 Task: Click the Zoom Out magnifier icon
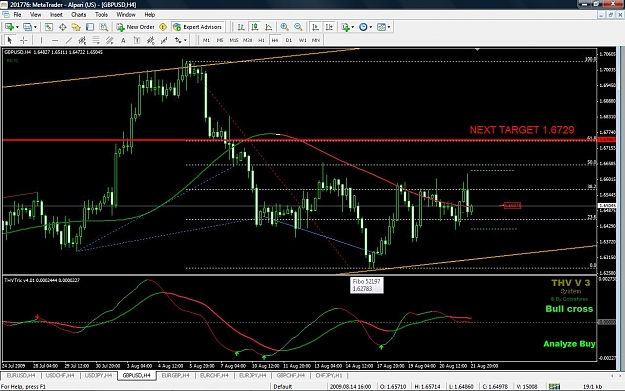[x=298, y=27]
